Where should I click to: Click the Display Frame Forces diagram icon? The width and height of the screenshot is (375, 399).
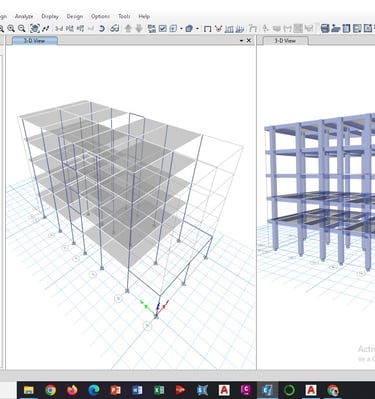229,29
